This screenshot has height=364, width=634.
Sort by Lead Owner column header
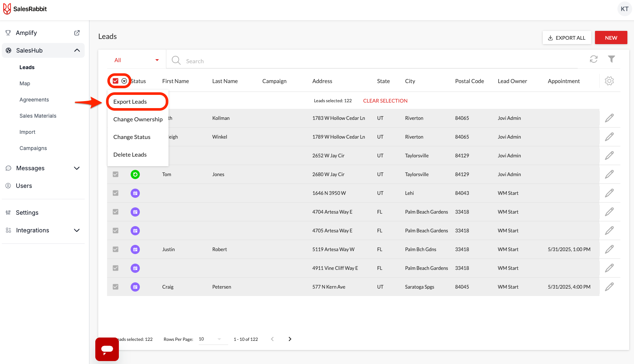coord(512,81)
